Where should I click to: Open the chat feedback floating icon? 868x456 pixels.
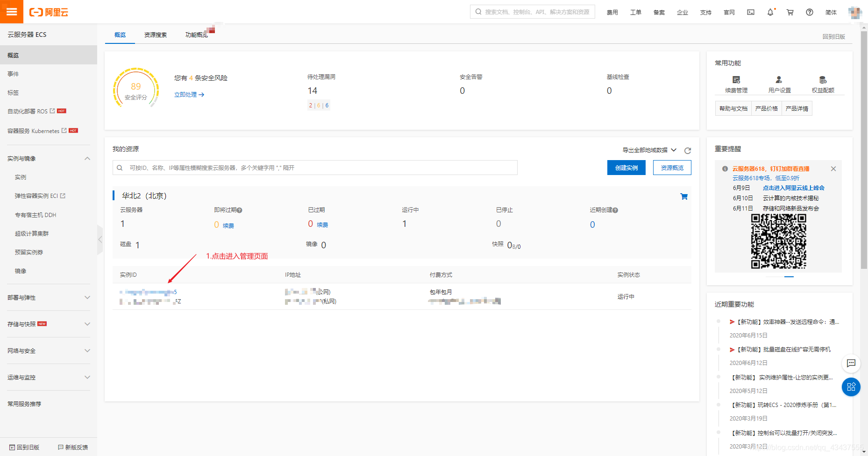click(851, 363)
